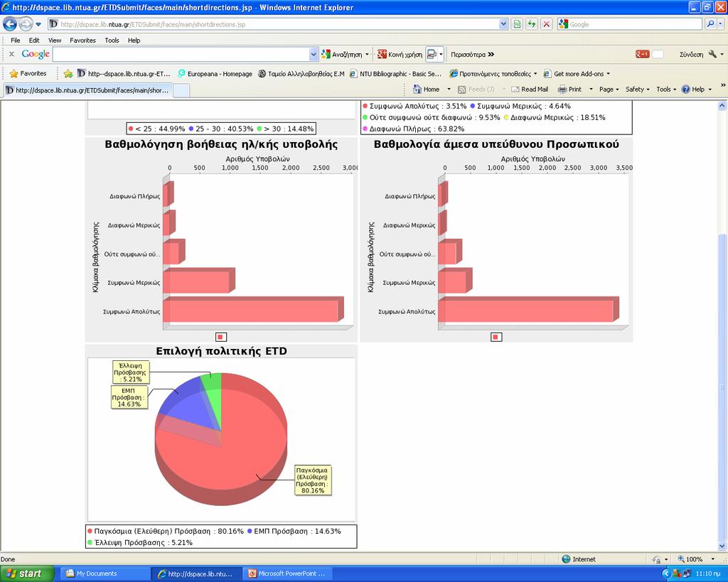Viewport: 728px width, 582px height.
Task: Click the Αναζήτηση search button
Action: tap(342, 54)
